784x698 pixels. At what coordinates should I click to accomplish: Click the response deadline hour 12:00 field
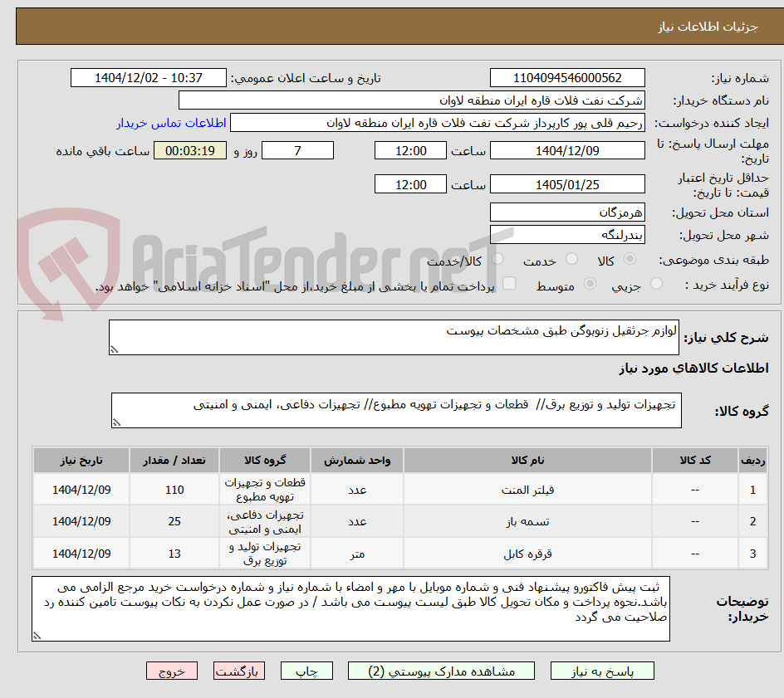(410, 150)
